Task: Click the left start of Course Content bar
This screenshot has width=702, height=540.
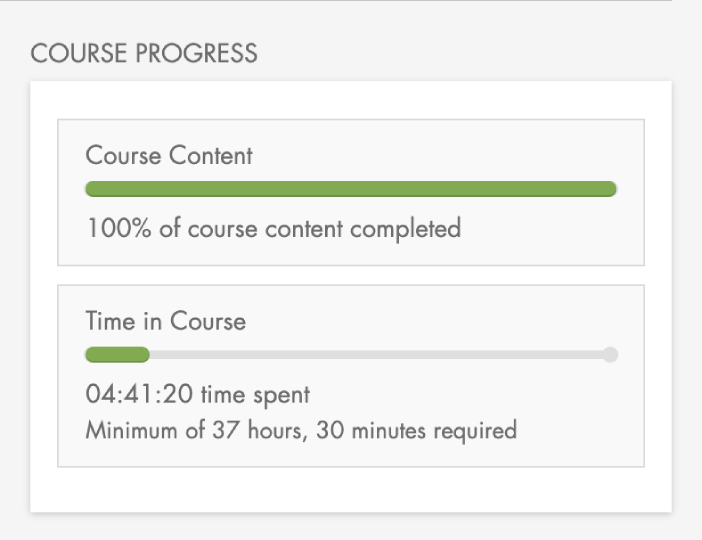Action: [x=93, y=189]
